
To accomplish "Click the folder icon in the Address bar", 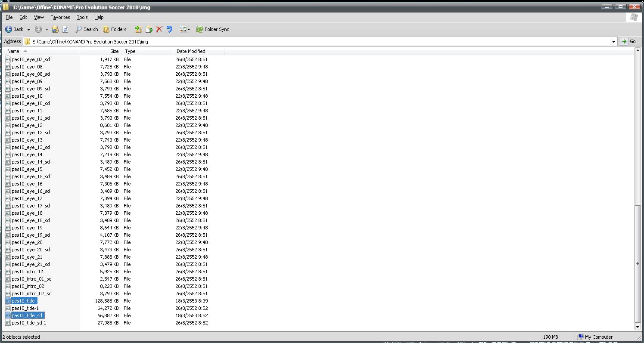I will point(28,42).
